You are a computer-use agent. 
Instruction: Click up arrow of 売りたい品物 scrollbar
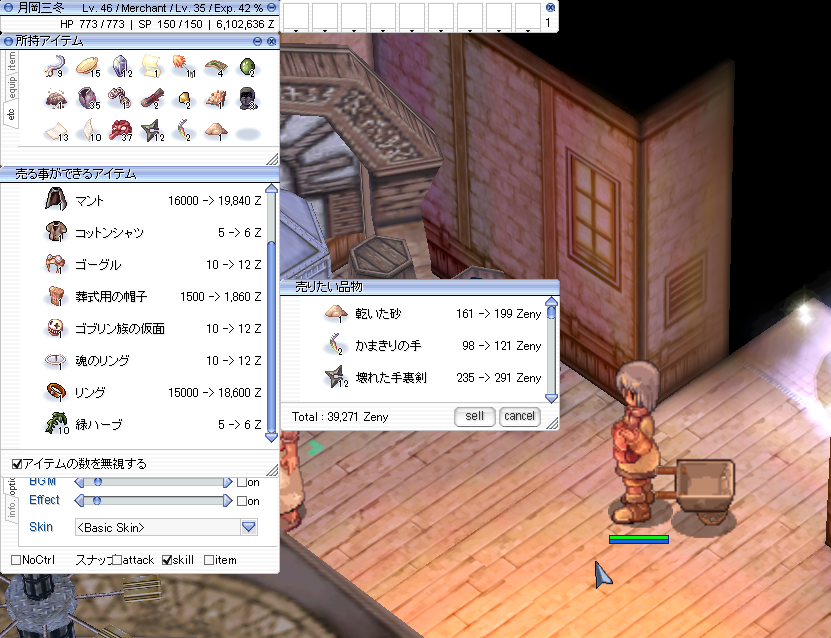tap(551, 302)
